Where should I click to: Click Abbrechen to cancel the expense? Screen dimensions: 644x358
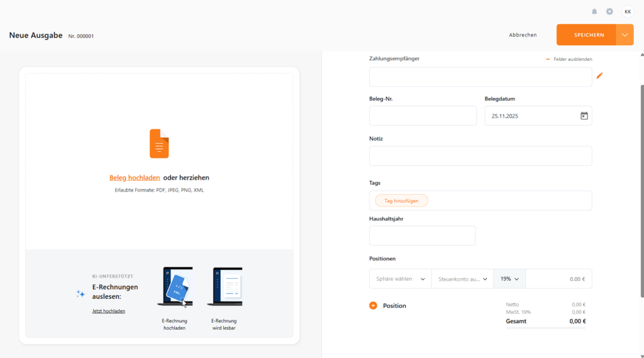tap(523, 35)
